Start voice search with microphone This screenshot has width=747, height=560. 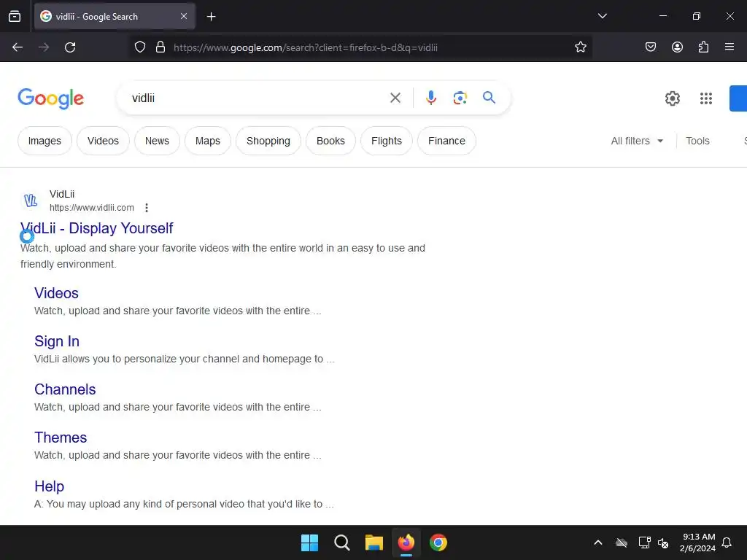[430, 98]
